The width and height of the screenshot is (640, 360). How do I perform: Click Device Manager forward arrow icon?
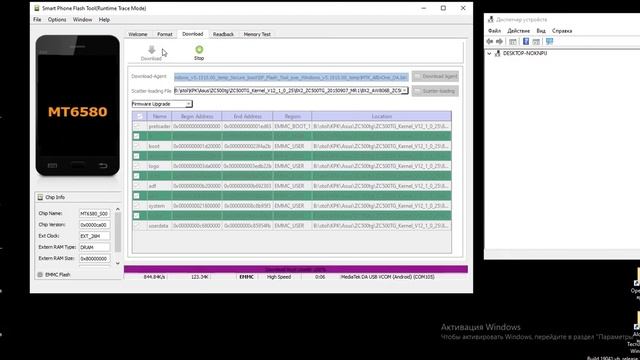pyautogui.click(x=499, y=42)
